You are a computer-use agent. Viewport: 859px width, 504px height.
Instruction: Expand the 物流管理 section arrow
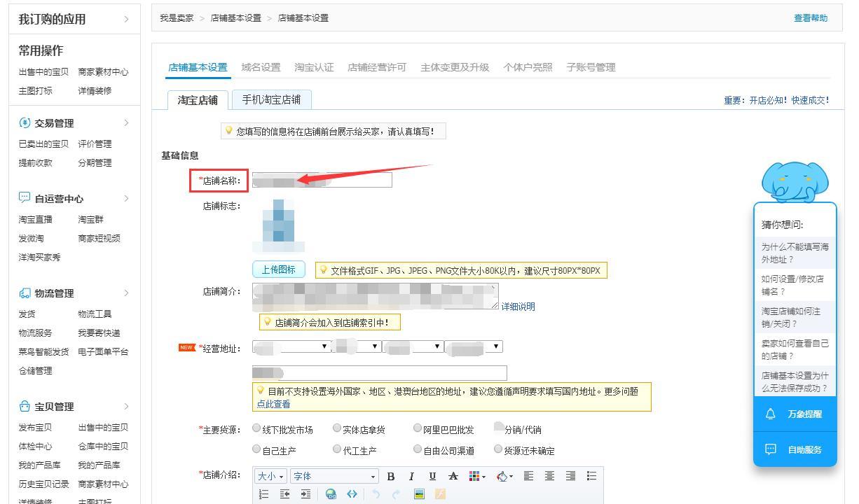126,293
